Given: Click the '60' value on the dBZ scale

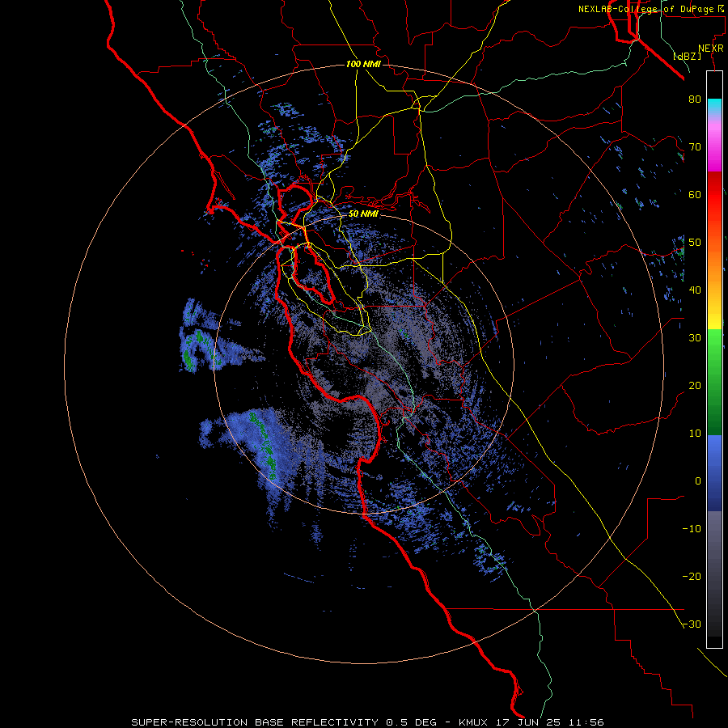Looking at the screenshot, I should click(695, 195).
